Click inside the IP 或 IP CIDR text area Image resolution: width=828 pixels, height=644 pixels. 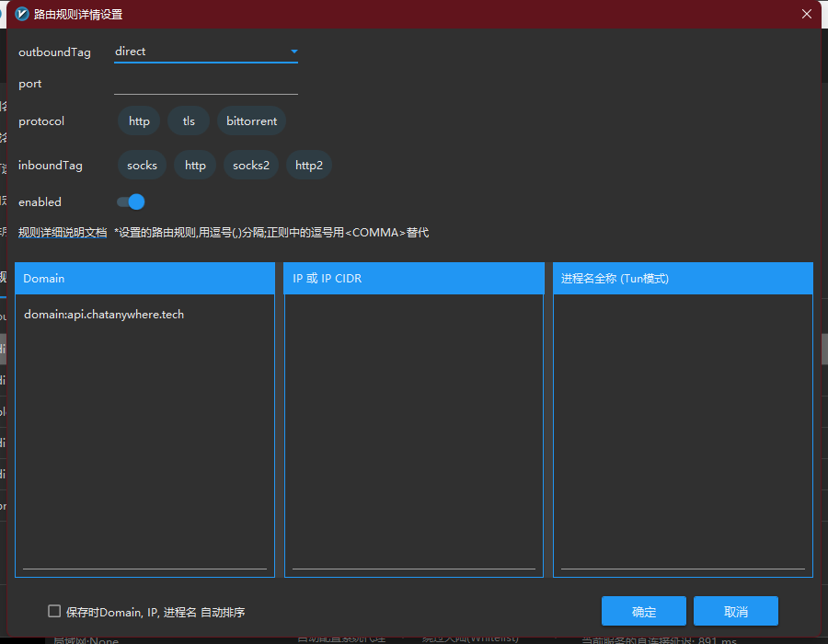[414, 432]
